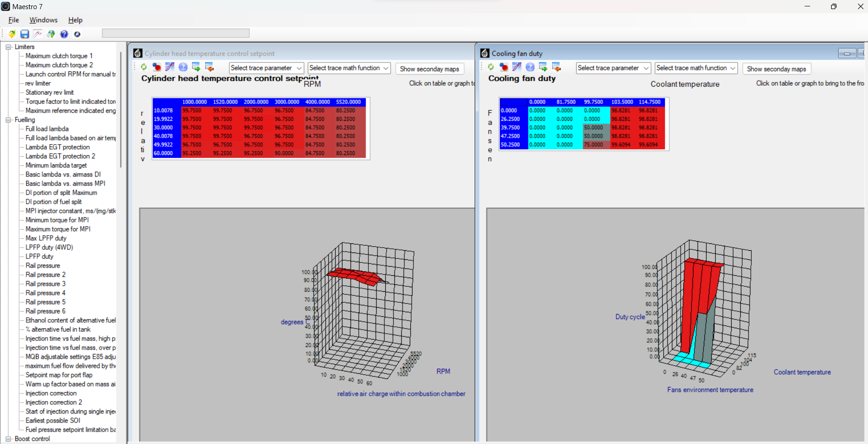Open help from main toolbar question mark icon
This screenshot has width=868, height=444.
tap(64, 34)
